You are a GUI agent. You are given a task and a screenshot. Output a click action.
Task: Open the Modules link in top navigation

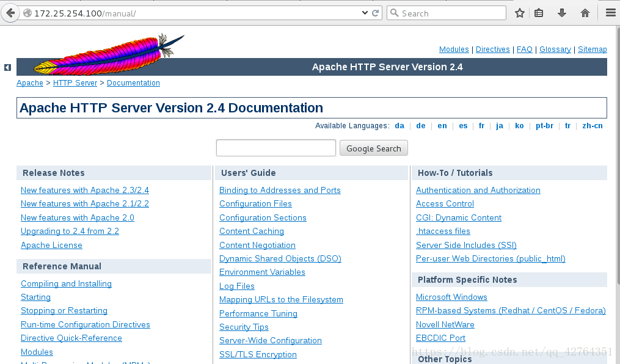454,49
